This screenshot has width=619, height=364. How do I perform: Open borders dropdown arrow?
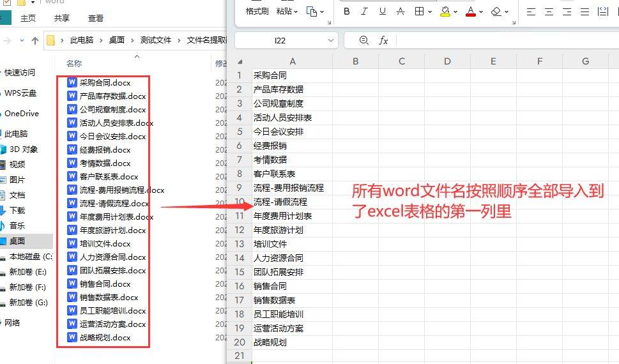[429, 12]
